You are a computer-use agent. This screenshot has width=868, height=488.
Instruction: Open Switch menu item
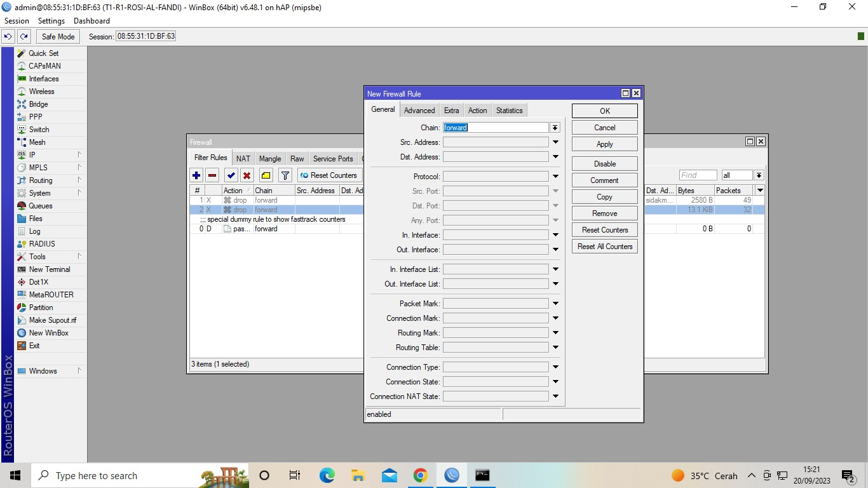point(39,130)
